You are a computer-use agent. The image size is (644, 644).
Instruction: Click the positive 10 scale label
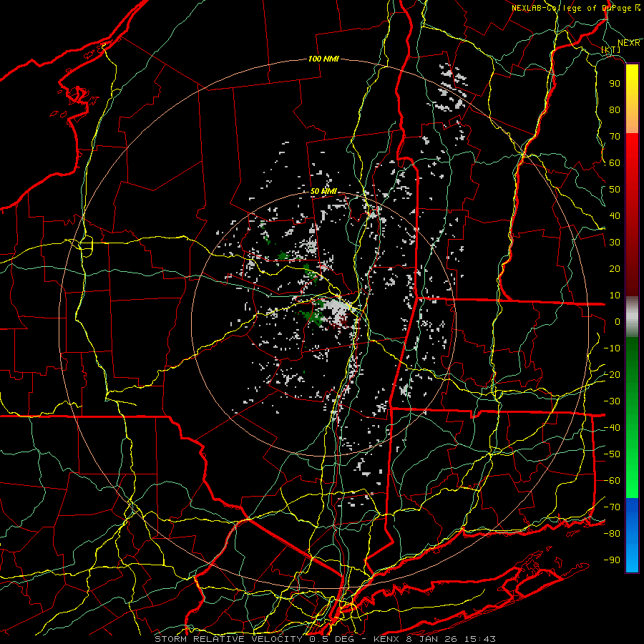point(615,296)
